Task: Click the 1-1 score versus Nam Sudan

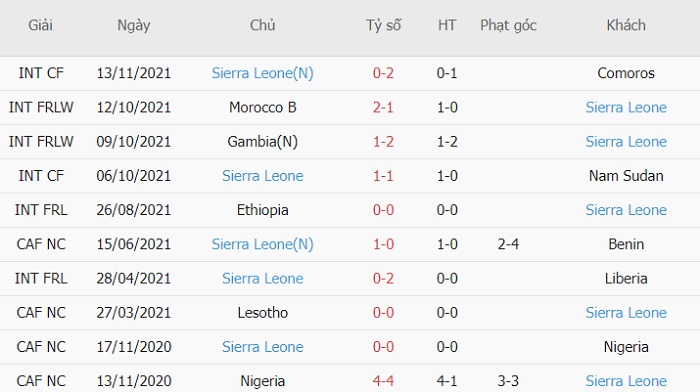Action: click(x=383, y=176)
